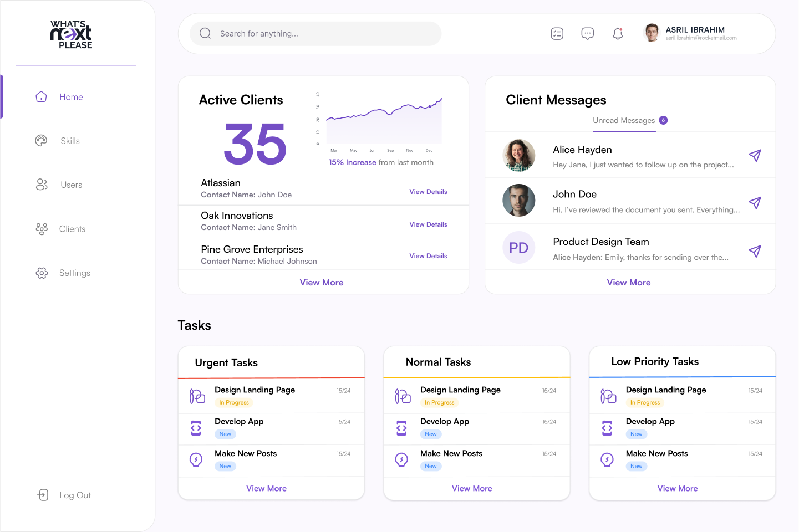
Task: Click View More under Urgent Tasks
Action: coord(266,488)
